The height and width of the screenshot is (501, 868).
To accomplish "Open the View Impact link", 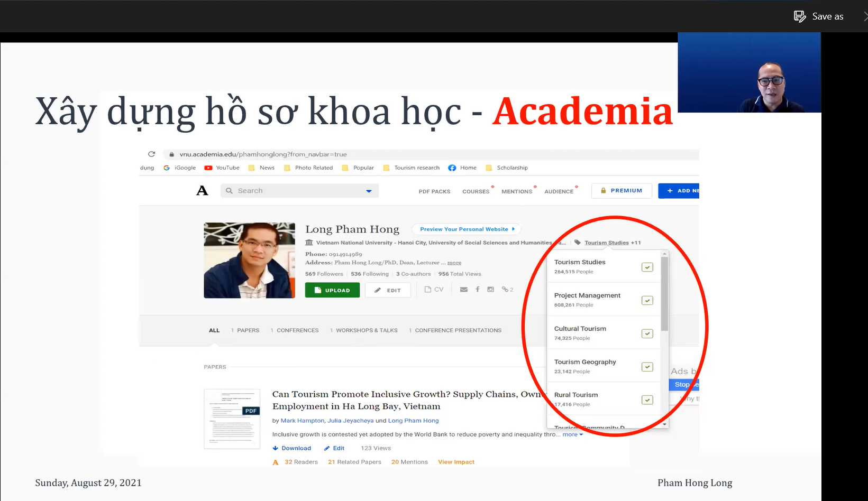I will 456,462.
